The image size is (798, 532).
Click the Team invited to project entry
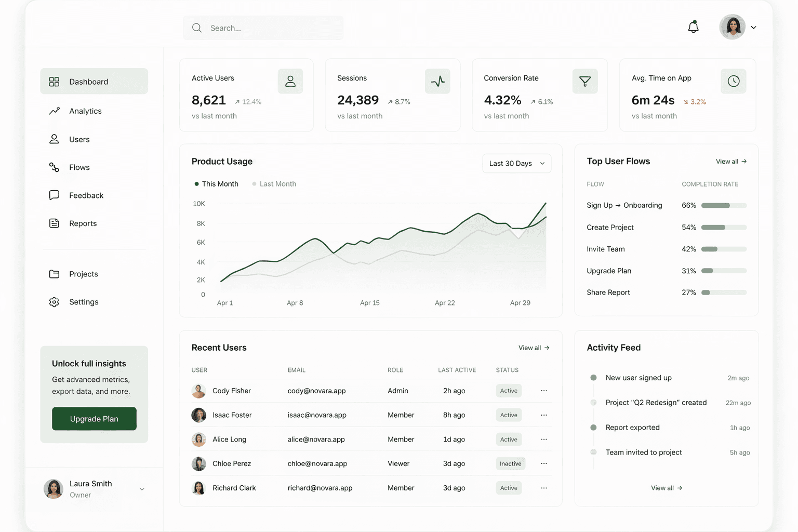pos(644,453)
